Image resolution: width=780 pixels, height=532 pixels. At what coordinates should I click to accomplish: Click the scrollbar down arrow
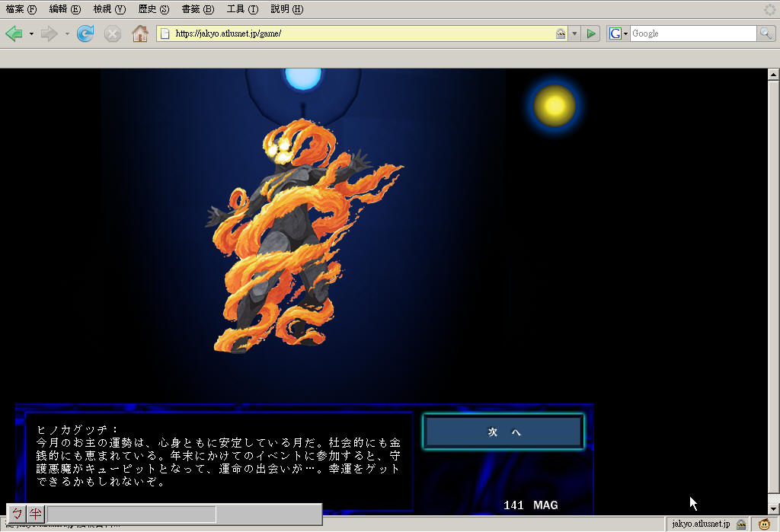pos(773,508)
